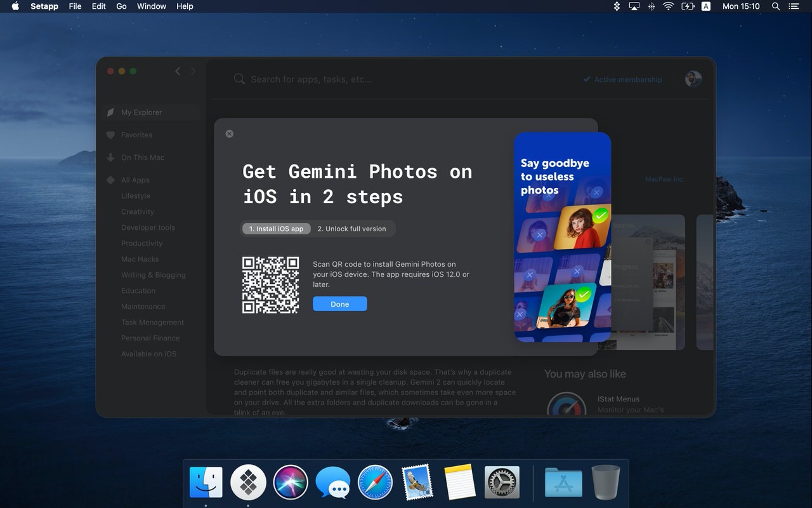Viewport: 812px width, 508px height.
Task: Open Spotlight search in menu bar
Action: click(776, 6)
